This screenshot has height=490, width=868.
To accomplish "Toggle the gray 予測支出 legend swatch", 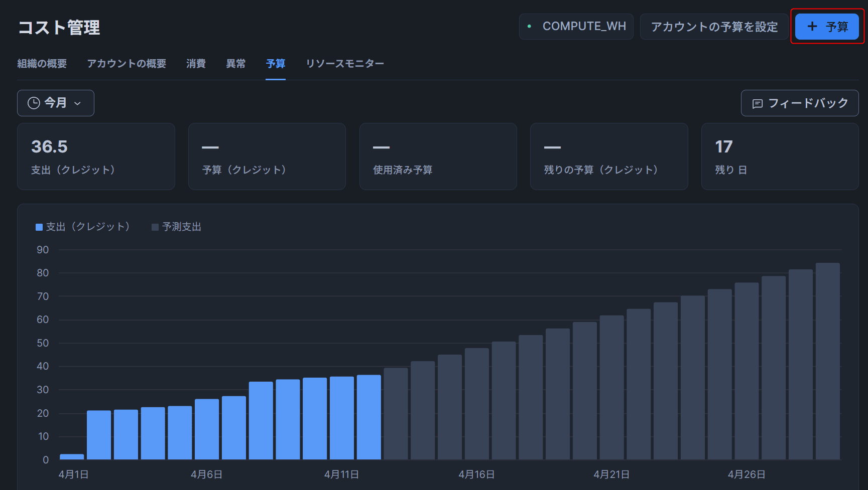I will point(155,227).
